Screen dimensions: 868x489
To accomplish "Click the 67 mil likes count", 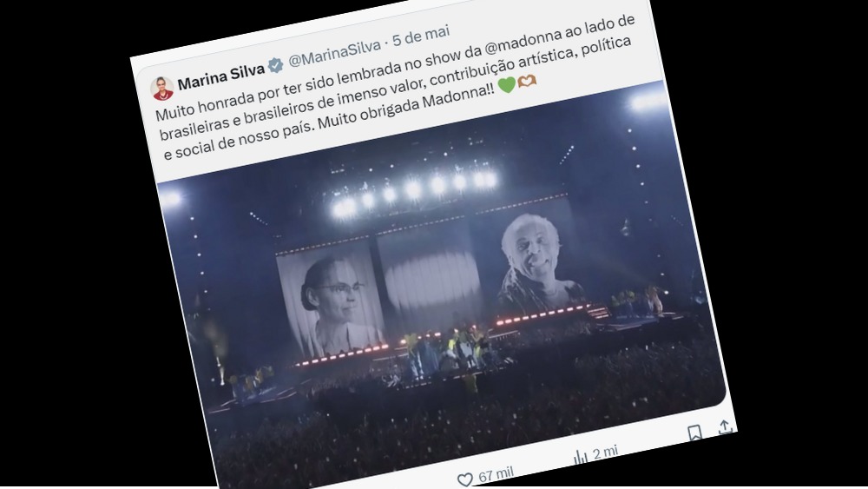I will pos(496,474).
